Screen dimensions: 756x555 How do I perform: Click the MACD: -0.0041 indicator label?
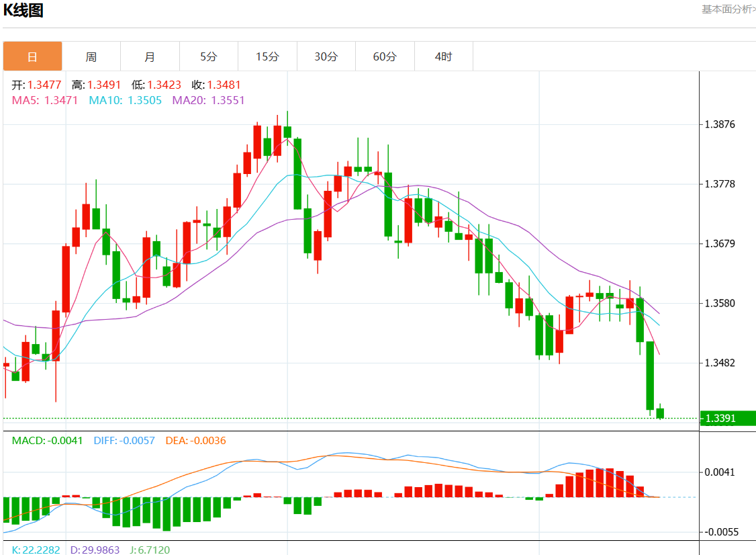(x=47, y=441)
